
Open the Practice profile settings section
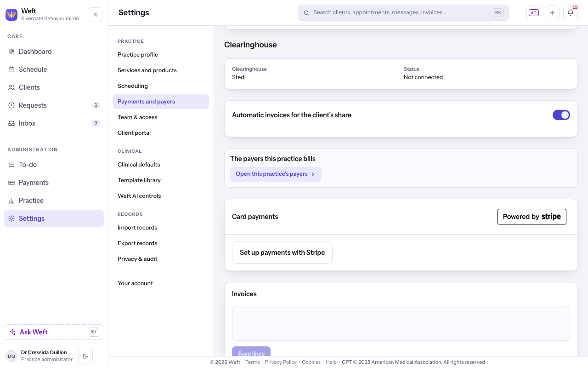(x=161, y=55)
